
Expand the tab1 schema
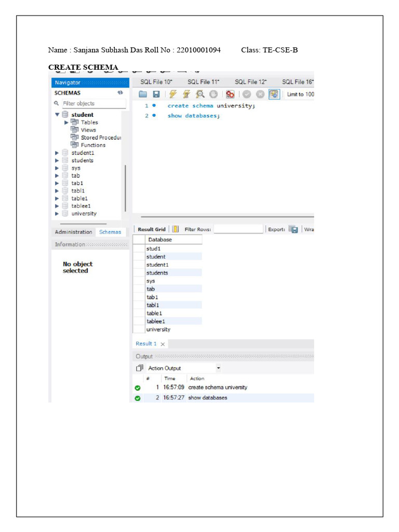(57, 183)
